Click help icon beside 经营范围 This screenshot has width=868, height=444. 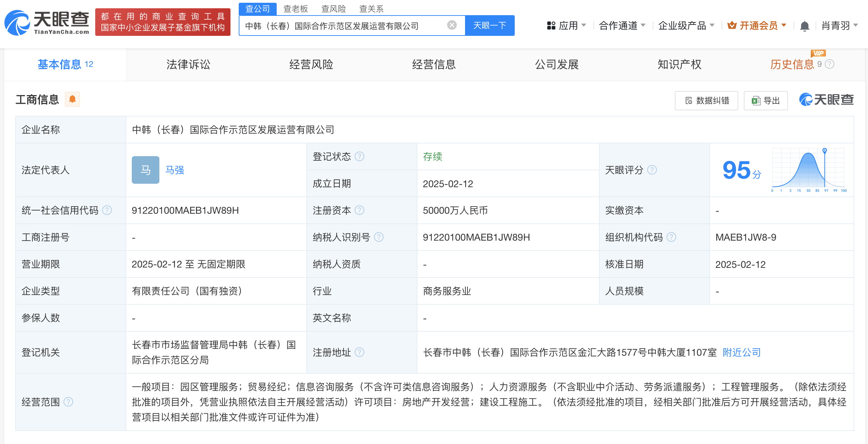click(x=68, y=402)
